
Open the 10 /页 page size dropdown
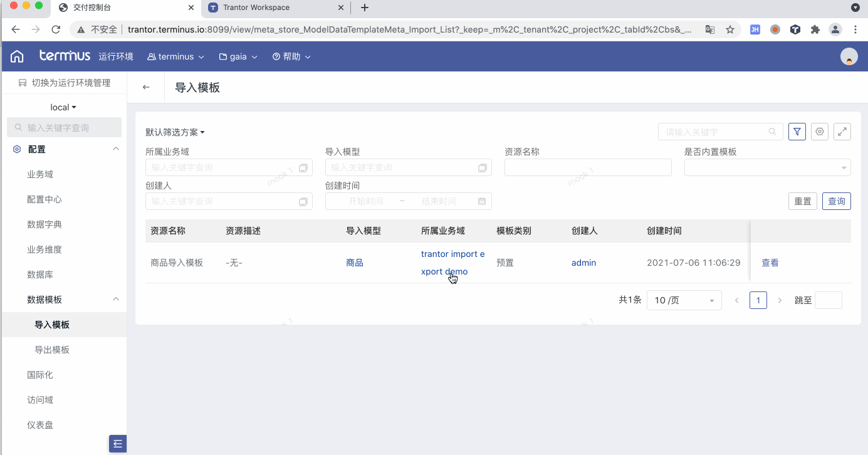[x=684, y=301]
